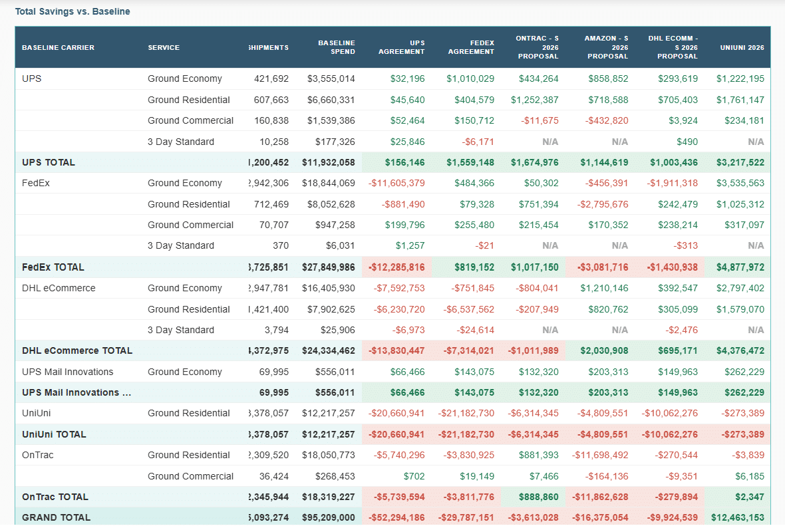Click the -$6,537,562 FedEx agreement value
The height and width of the screenshot is (532, 785).
pos(468,310)
